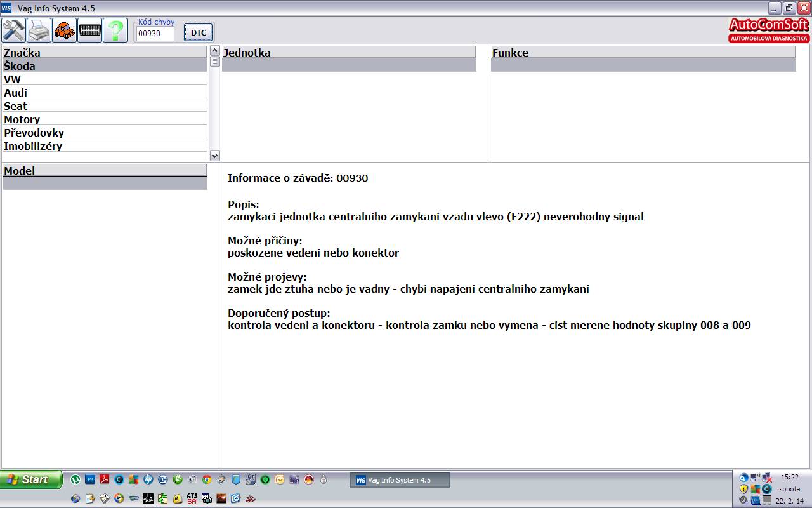Click the DTC lookup button
The height and width of the screenshot is (508, 812).
click(x=199, y=33)
